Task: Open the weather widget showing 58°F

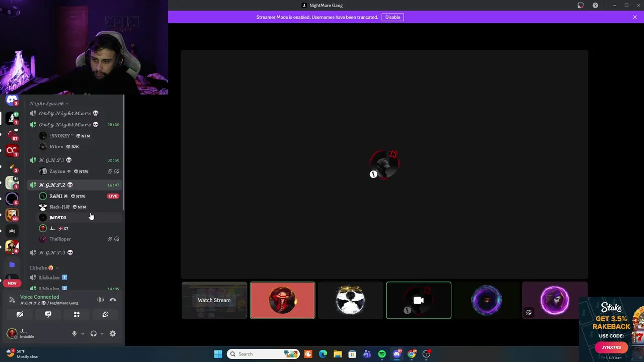Action: coord(22,354)
